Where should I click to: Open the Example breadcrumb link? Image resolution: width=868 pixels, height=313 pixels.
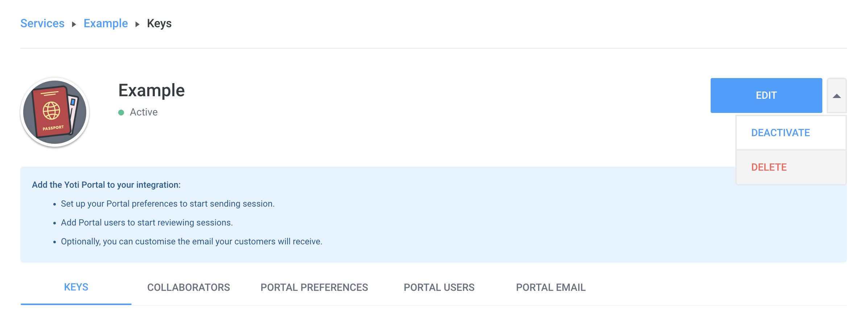tap(106, 24)
